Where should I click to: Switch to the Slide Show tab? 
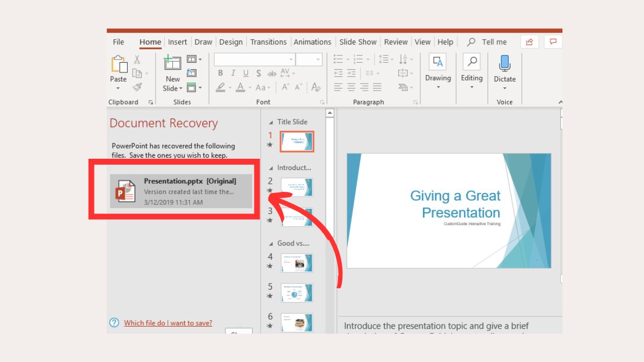coord(358,42)
